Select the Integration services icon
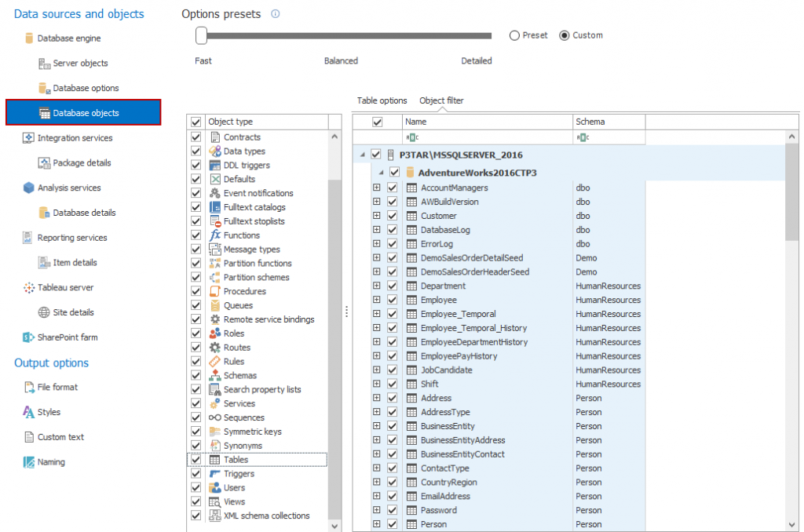Screen dimensions: 804x532 27,137
